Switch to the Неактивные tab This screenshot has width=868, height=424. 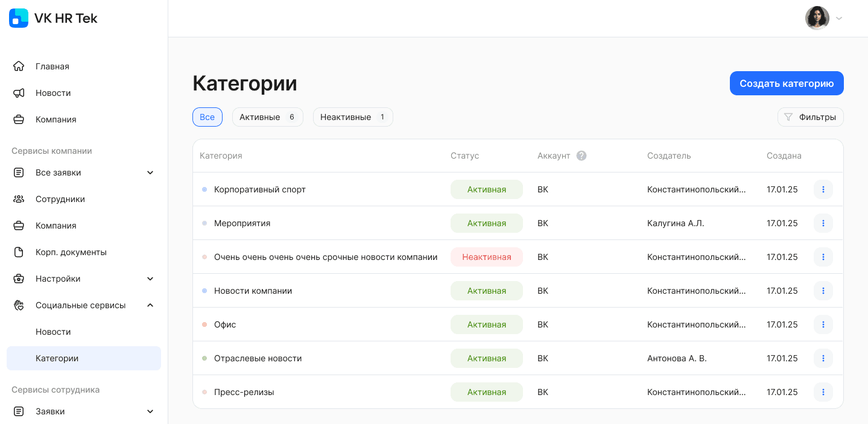point(352,117)
